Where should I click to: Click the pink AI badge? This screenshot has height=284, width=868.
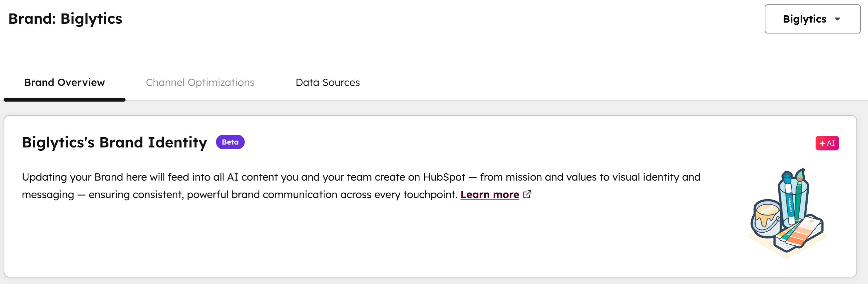click(x=827, y=143)
